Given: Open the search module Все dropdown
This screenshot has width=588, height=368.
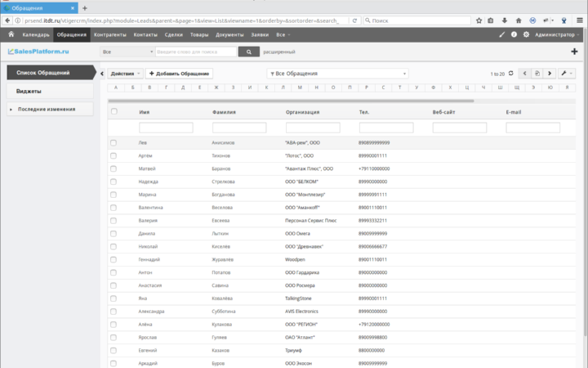Looking at the screenshot, I should pos(127,52).
